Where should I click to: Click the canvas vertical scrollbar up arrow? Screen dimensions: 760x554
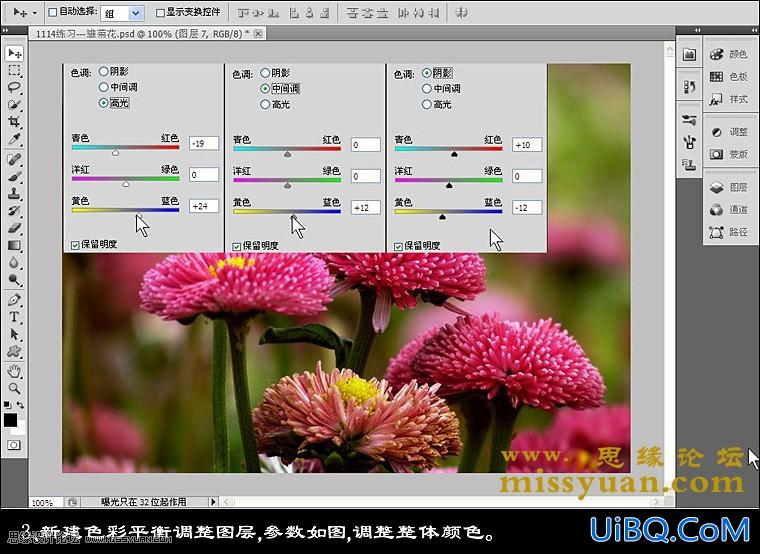tap(669, 49)
